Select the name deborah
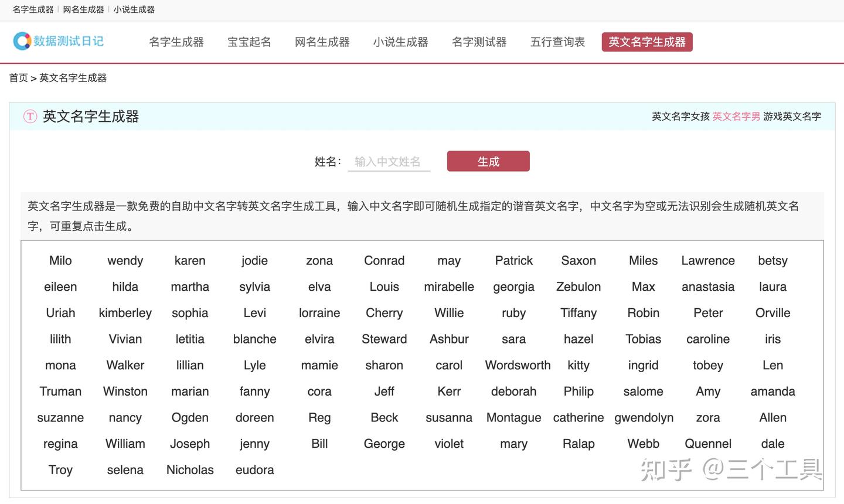This screenshot has height=504, width=844. pos(514,391)
